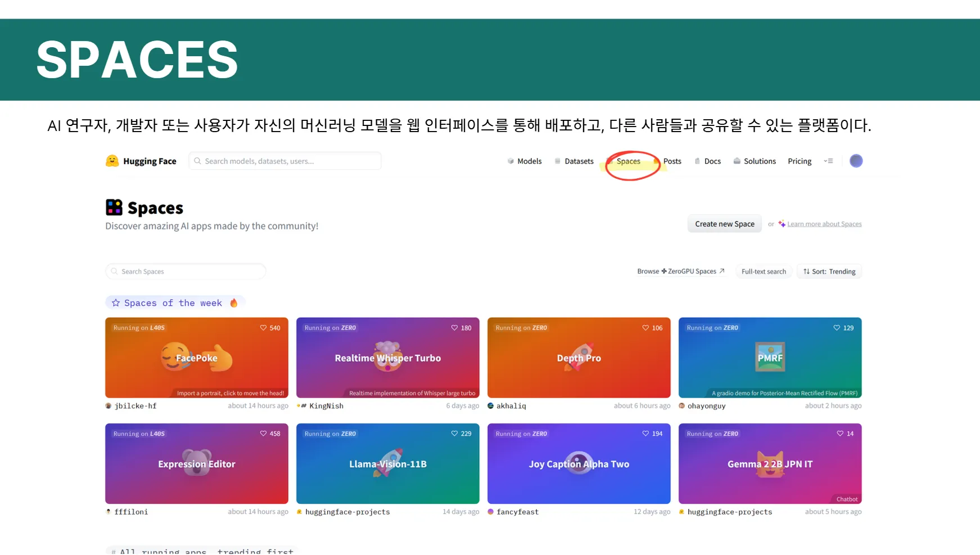The image size is (980, 555).
Task: Click the 'Spaces of the week' label
Action: (173, 303)
